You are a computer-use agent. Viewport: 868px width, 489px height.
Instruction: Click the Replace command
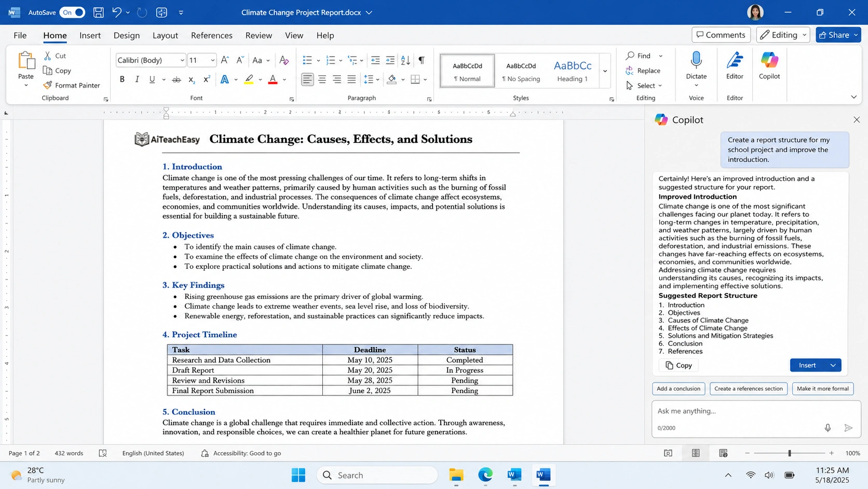tap(643, 71)
